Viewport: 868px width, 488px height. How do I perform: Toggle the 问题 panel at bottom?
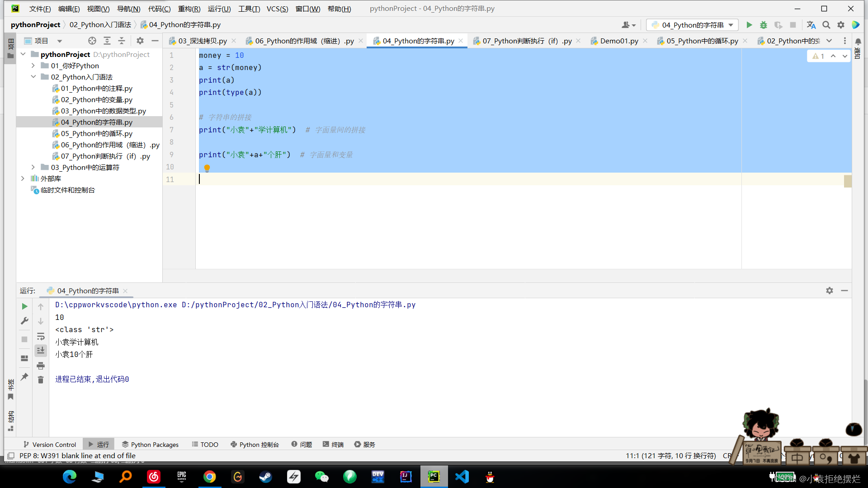point(303,444)
